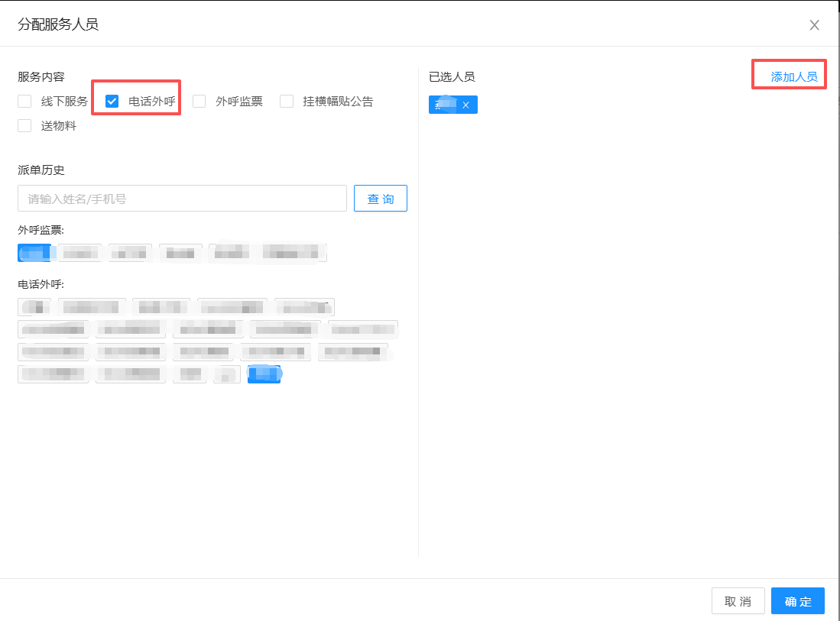Pick the fourth tag in the 外呼监票 row

(x=180, y=253)
